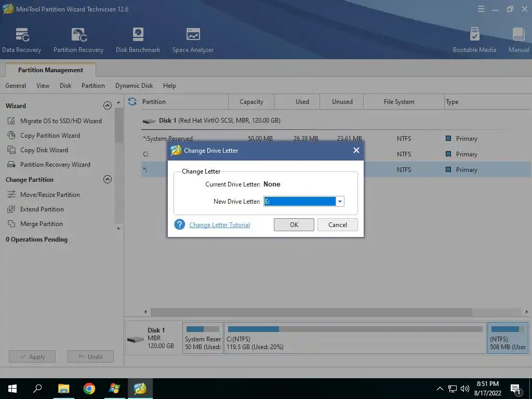Open the New Drive Letter dropdown arrow

coord(340,202)
